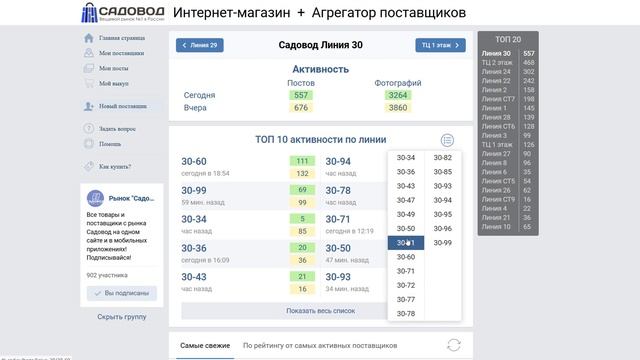Select 30-77 in the dropdown list

[406, 300]
